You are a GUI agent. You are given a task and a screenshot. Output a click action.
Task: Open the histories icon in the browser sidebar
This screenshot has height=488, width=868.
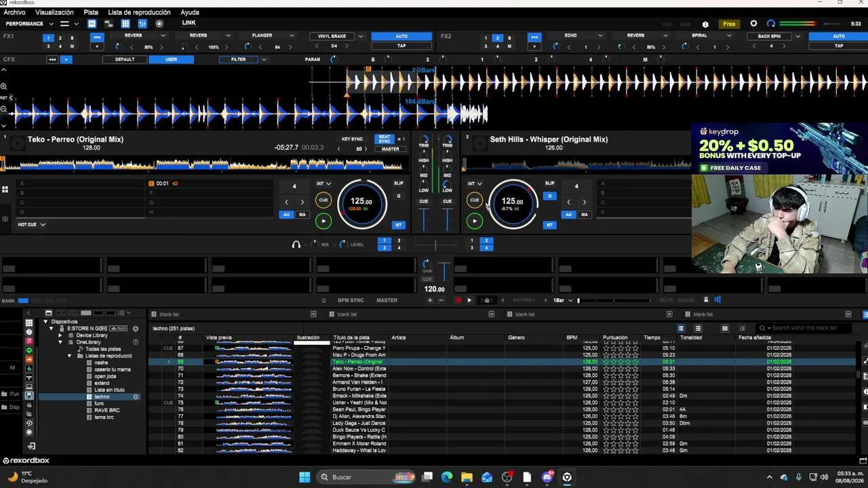[x=29, y=423]
